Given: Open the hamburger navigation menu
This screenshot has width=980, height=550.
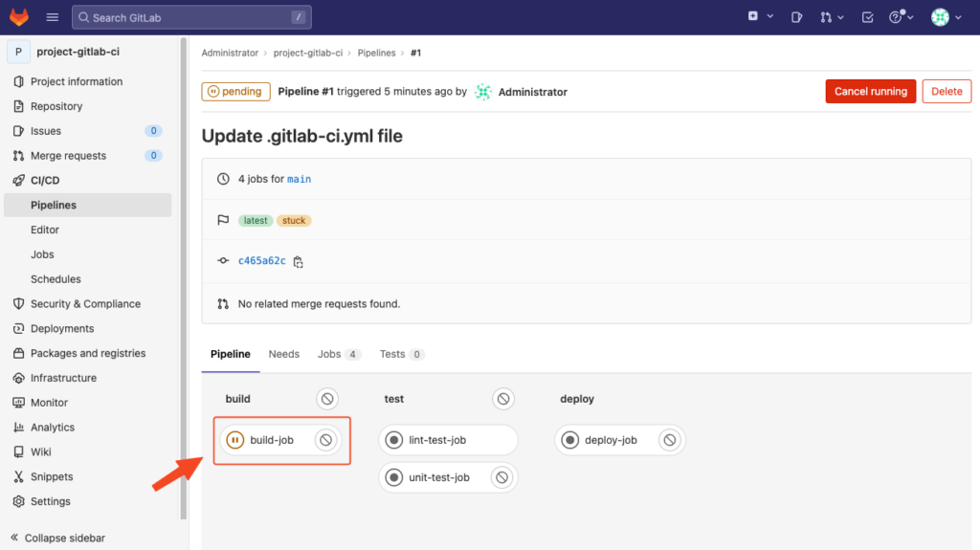Looking at the screenshot, I should pyautogui.click(x=53, y=17).
